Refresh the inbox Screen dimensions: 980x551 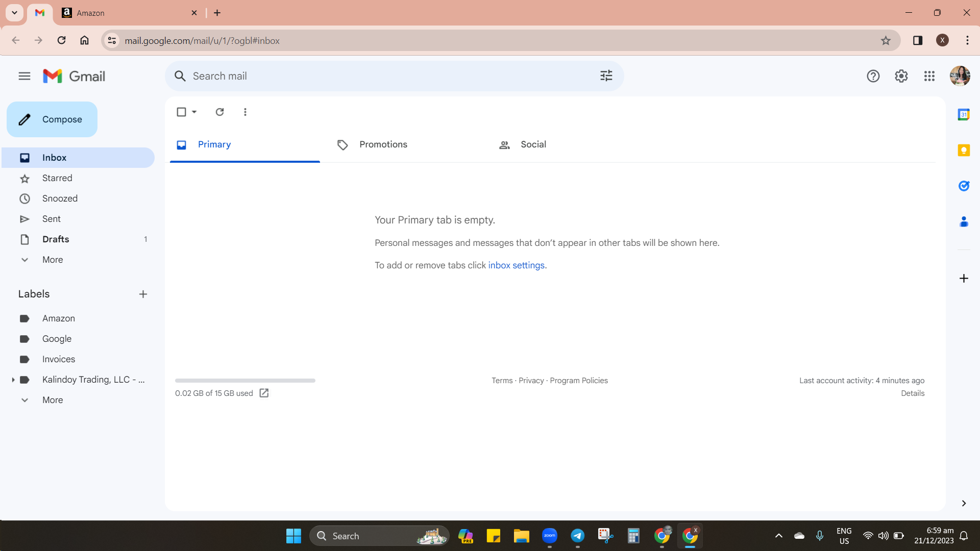tap(219, 112)
